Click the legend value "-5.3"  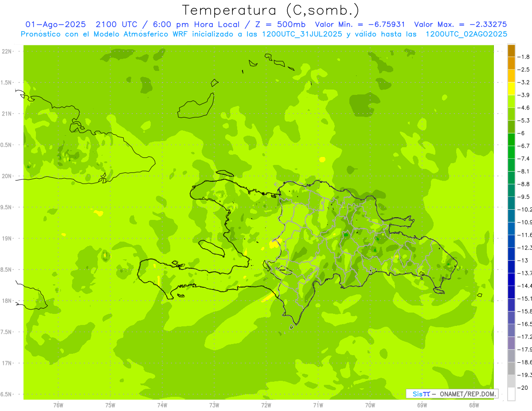pyautogui.click(x=524, y=121)
